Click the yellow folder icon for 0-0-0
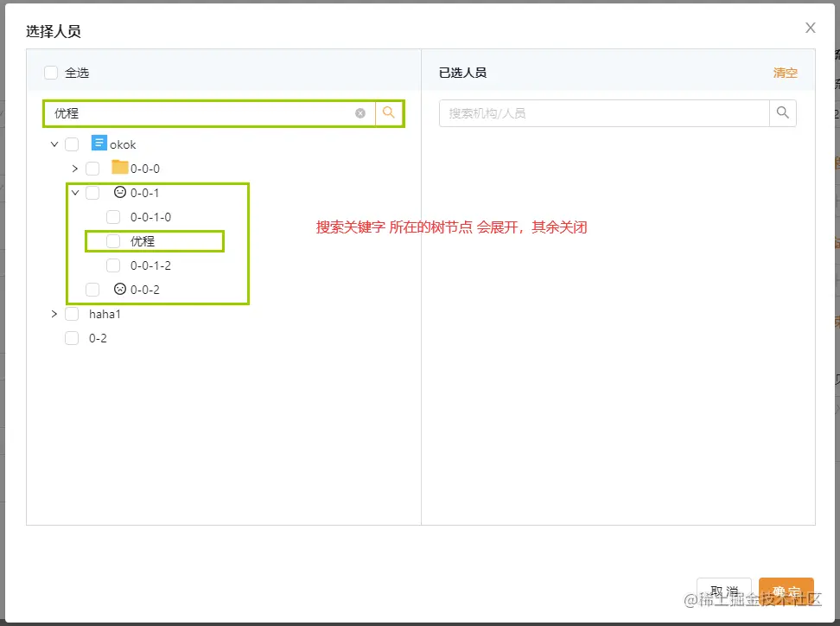This screenshot has width=840, height=626. [x=119, y=167]
